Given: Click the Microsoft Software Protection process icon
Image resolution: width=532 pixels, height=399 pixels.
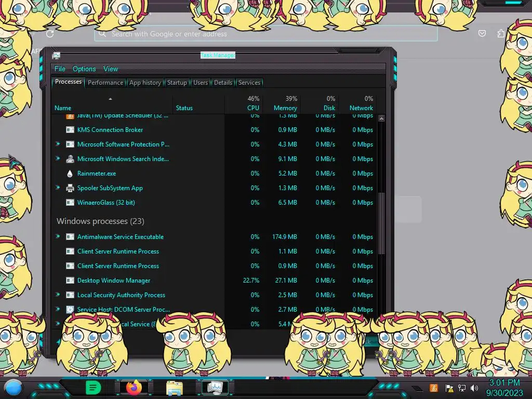Looking at the screenshot, I should tap(70, 144).
